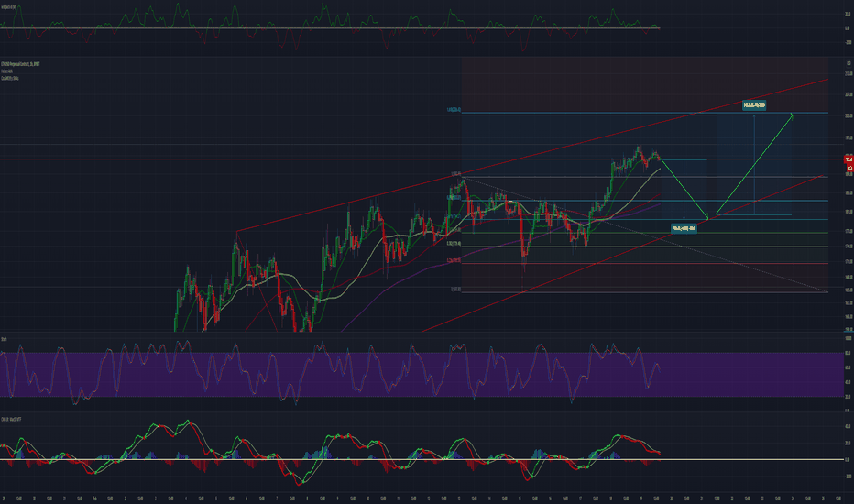This screenshot has width=854, height=504.
Task: Select the upper red channel trendline
Action: (x=532, y=156)
